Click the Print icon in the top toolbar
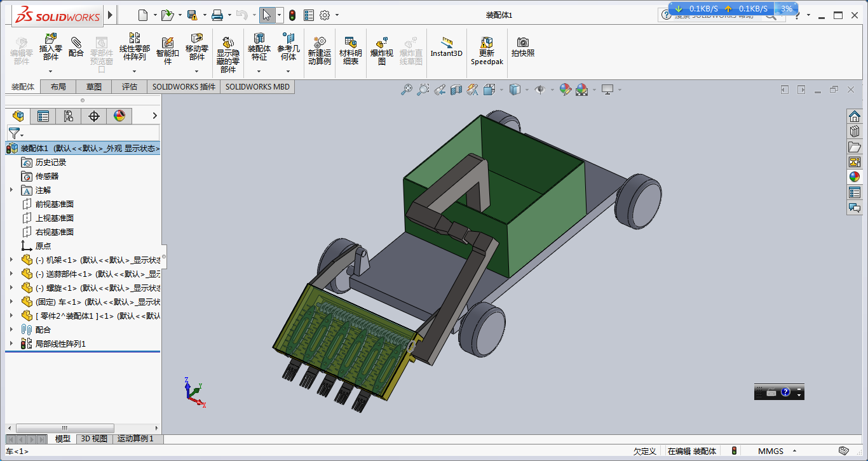Screen dimensions: 868x461 pyautogui.click(x=217, y=15)
